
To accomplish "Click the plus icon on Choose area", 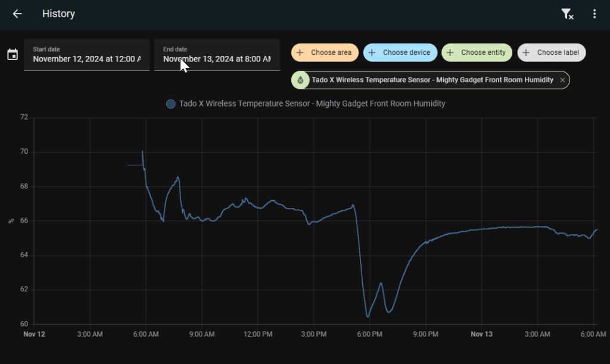I will (x=300, y=52).
